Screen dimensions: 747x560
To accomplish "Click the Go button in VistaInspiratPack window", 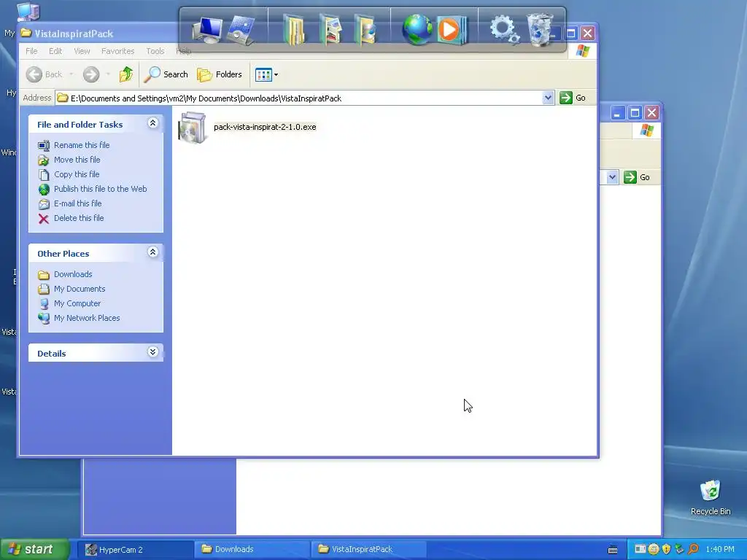I will click(x=573, y=98).
